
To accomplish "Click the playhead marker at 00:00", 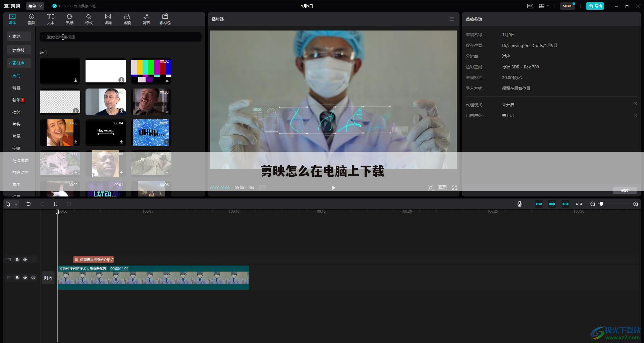I will [x=57, y=212].
